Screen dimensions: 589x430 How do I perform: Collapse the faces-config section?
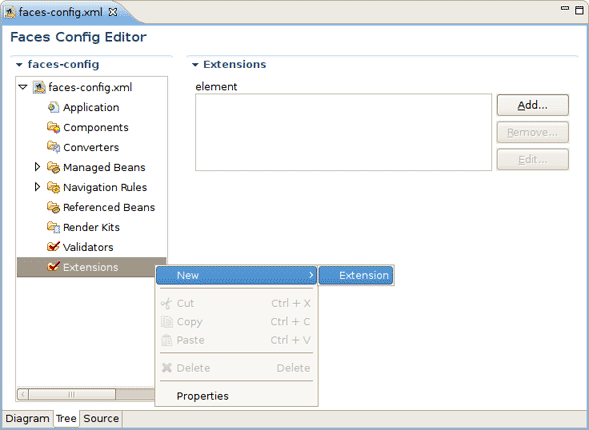pyautogui.click(x=19, y=65)
